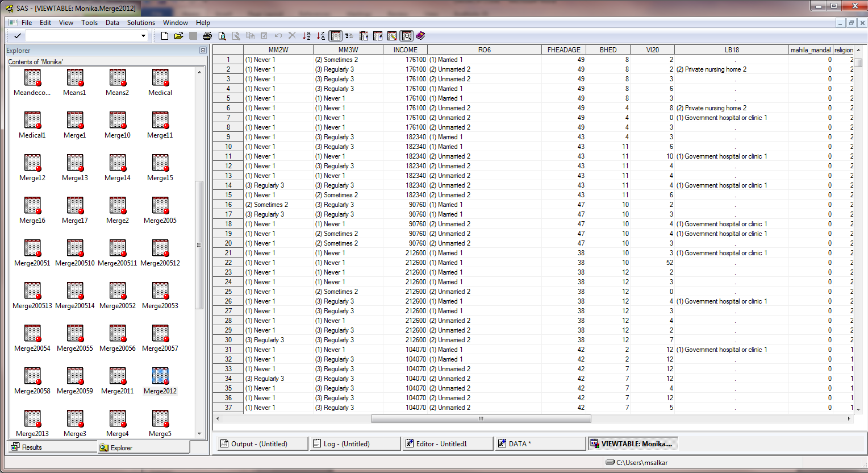Open Print Preview from the toolbar

(222, 36)
